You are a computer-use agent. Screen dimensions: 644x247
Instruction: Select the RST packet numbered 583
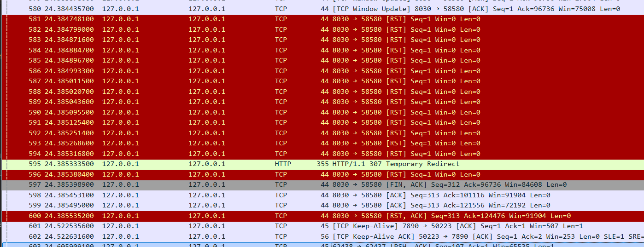tap(322, 40)
